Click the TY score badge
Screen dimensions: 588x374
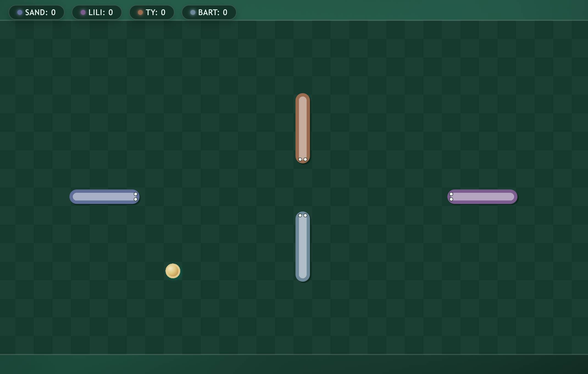pos(152,12)
